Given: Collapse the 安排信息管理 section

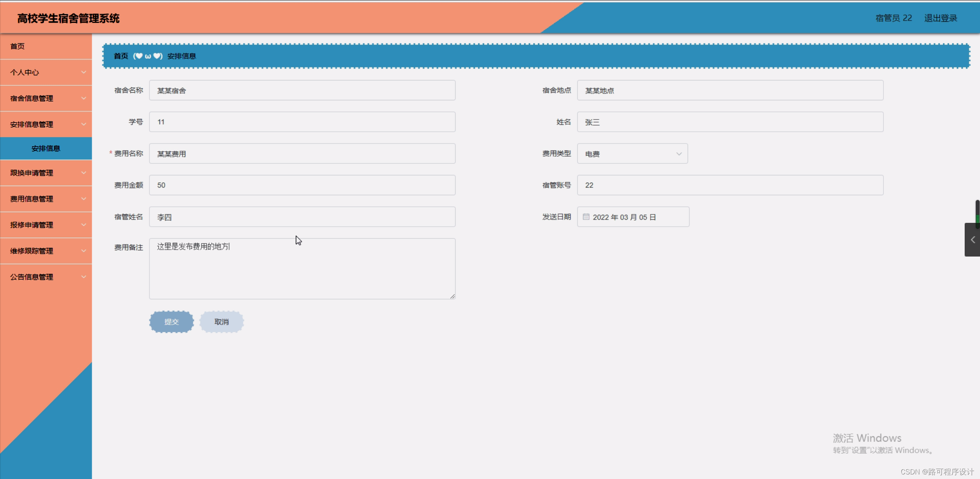Looking at the screenshot, I should click(46, 124).
